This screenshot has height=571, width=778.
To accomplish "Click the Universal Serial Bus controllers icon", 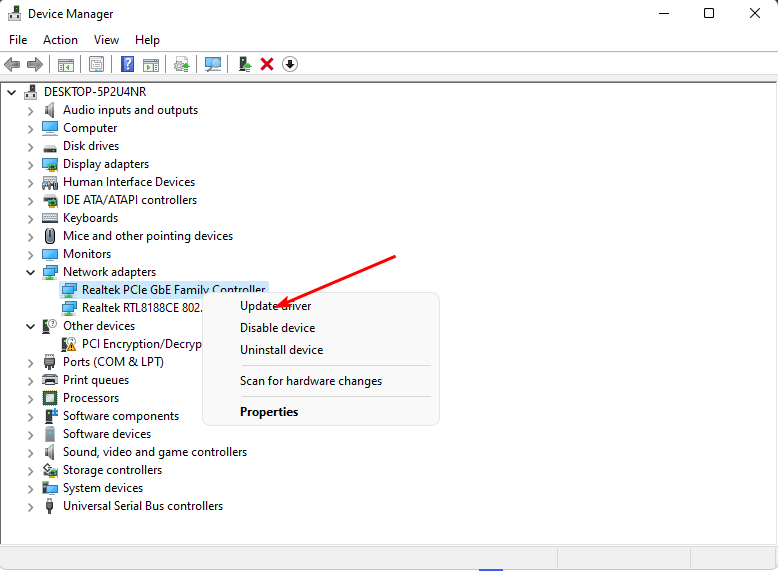I will [49, 506].
